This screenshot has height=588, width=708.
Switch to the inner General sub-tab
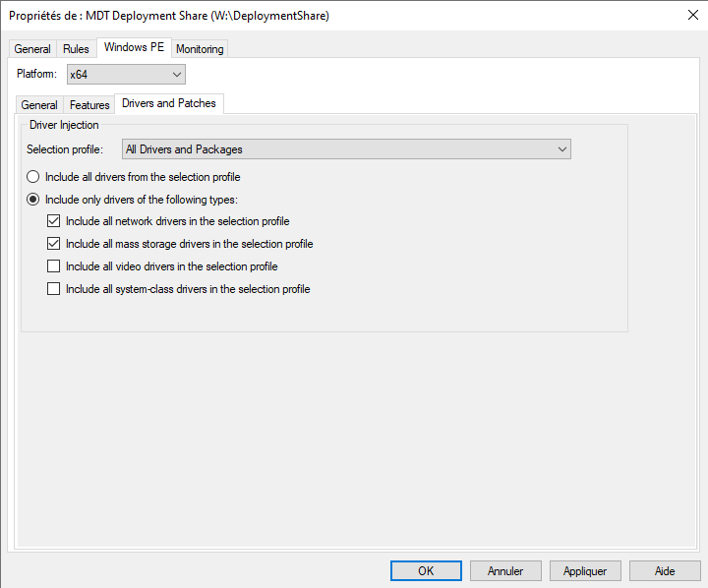click(x=39, y=105)
